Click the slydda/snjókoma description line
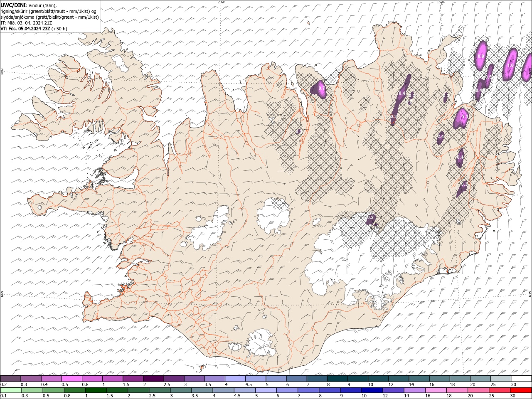The width and height of the screenshot is (532, 399). (x=50, y=17)
